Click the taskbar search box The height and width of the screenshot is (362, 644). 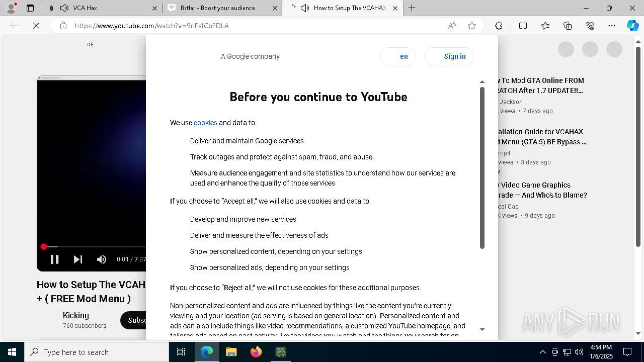pyautogui.click(x=97, y=352)
